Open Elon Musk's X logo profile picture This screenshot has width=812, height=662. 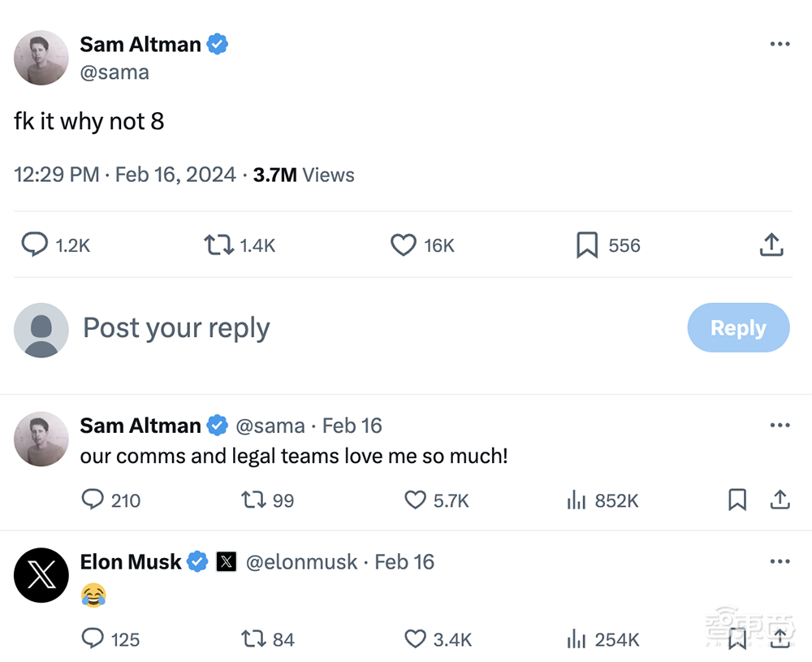[x=41, y=575]
